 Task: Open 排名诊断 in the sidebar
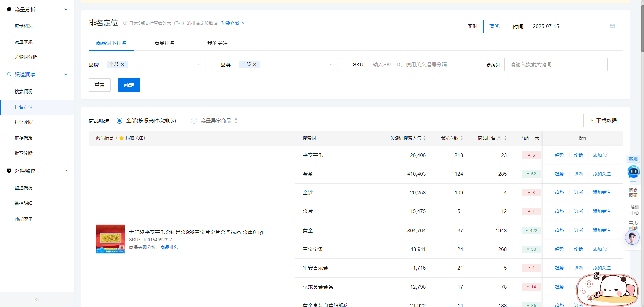[23, 122]
